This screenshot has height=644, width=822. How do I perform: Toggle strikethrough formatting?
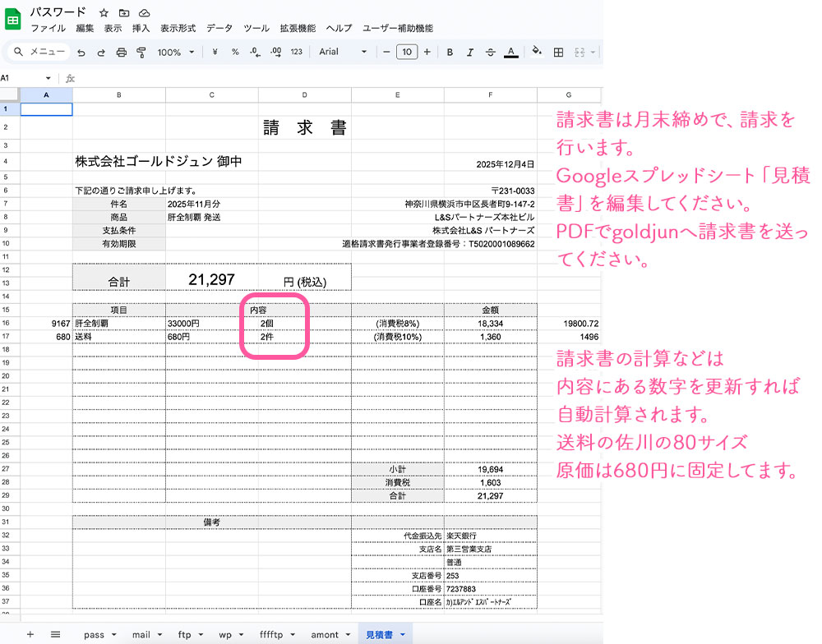[491, 52]
